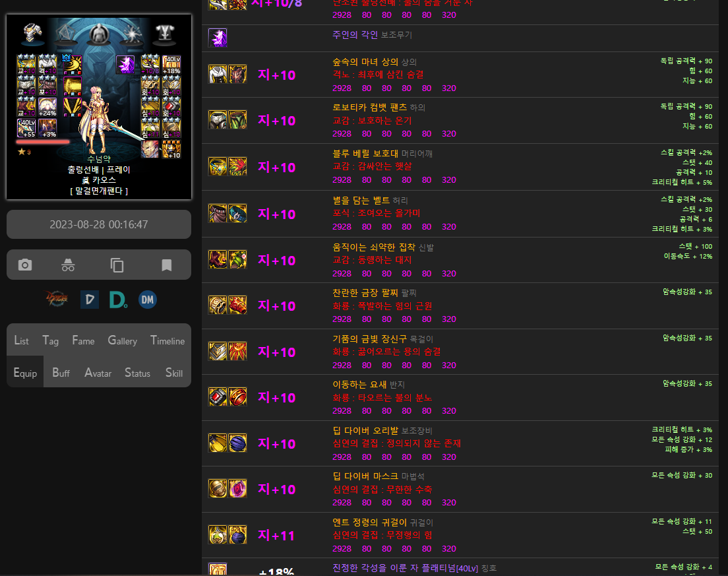This screenshot has width=728, height=576.
Task: Click the fusion icon beside 로보티카 컴뱃 팬츠
Action: click(237, 120)
